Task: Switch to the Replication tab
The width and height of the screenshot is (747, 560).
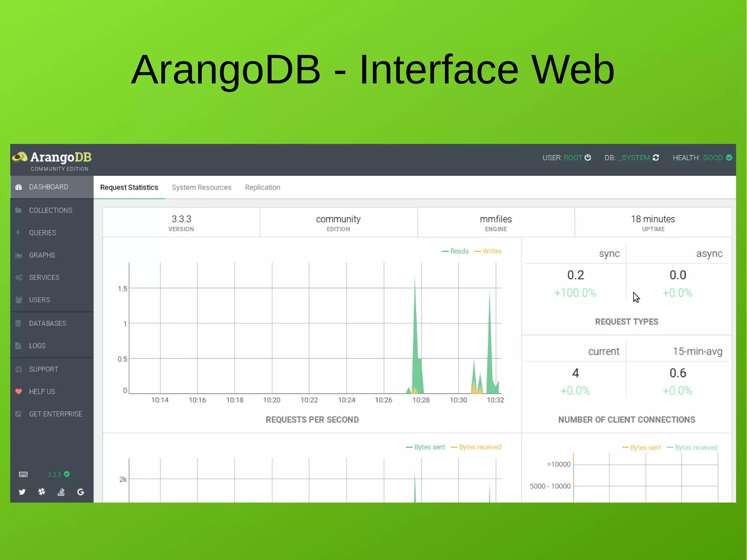Action: click(263, 188)
